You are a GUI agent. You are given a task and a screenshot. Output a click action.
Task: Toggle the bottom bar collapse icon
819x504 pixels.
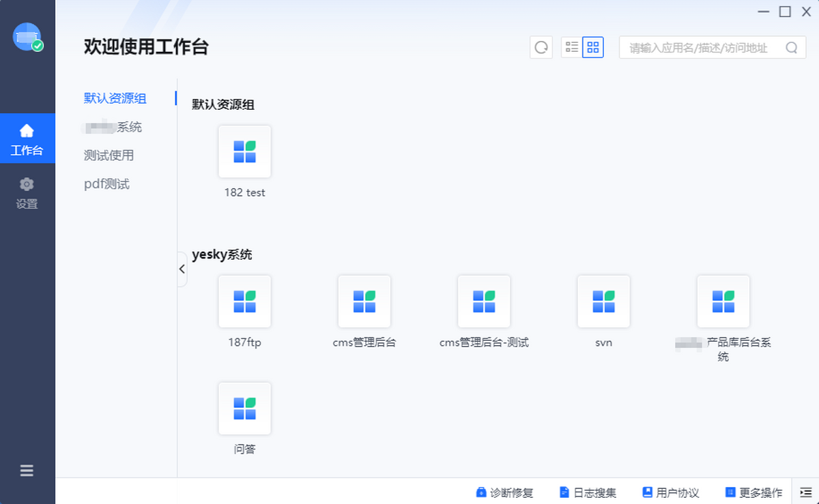pos(805,492)
